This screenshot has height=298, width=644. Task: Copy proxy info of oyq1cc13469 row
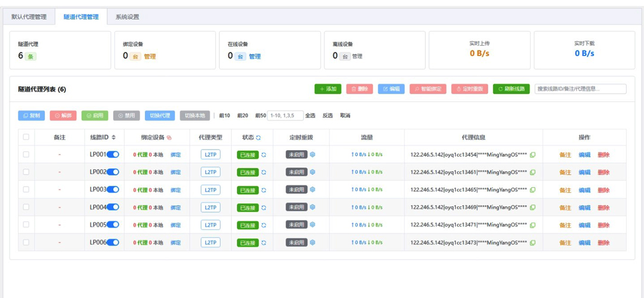tap(532, 207)
